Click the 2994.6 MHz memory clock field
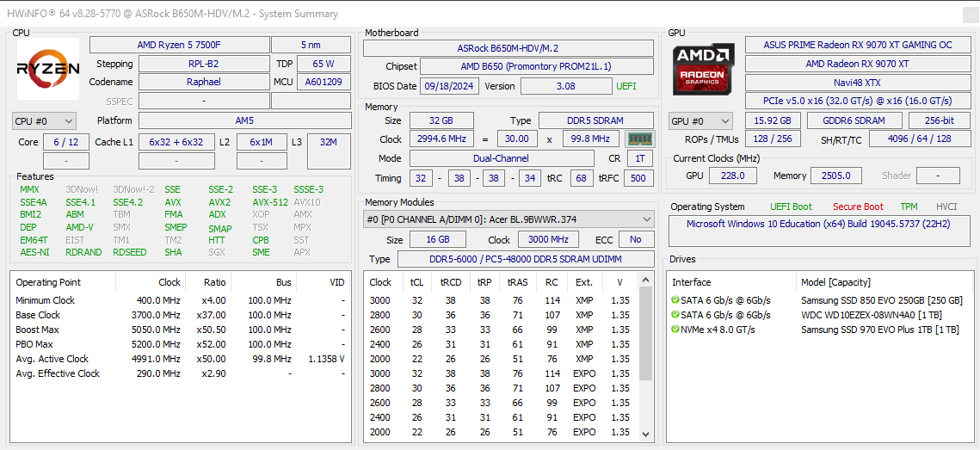980x450 pixels. point(441,139)
